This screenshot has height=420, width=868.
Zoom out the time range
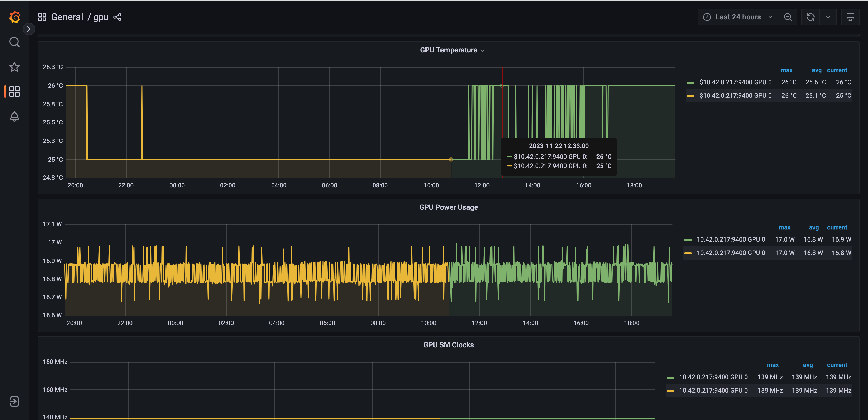coord(788,17)
